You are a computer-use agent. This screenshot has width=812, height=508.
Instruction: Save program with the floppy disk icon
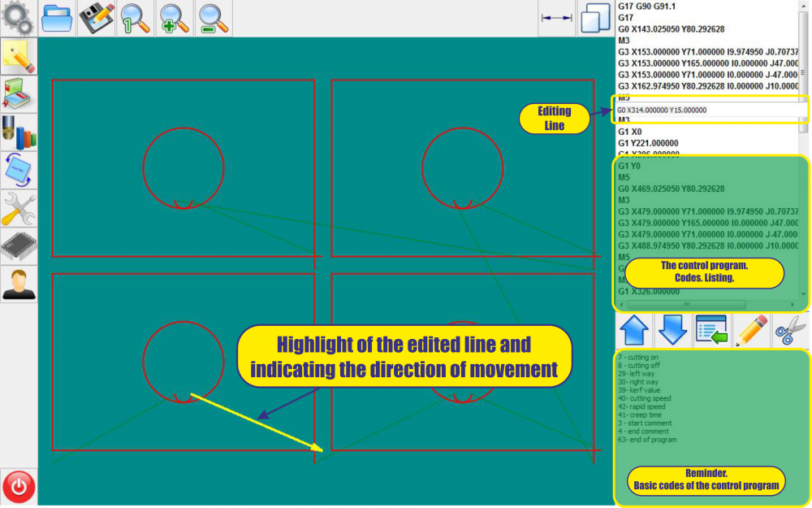96,18
